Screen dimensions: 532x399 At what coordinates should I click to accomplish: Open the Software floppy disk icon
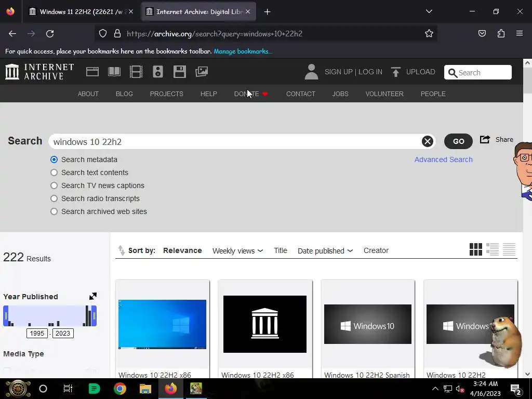point(179,72)
